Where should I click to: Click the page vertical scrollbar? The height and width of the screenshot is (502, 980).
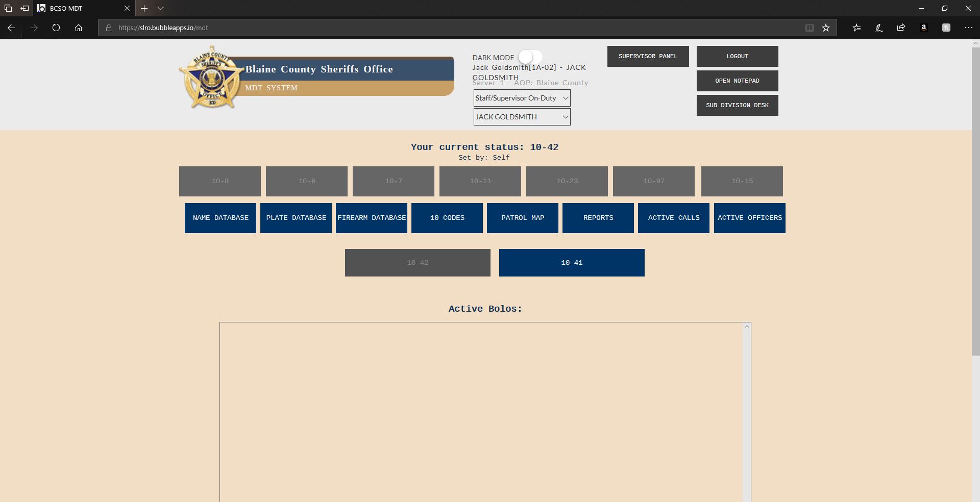tap(976, 202)
